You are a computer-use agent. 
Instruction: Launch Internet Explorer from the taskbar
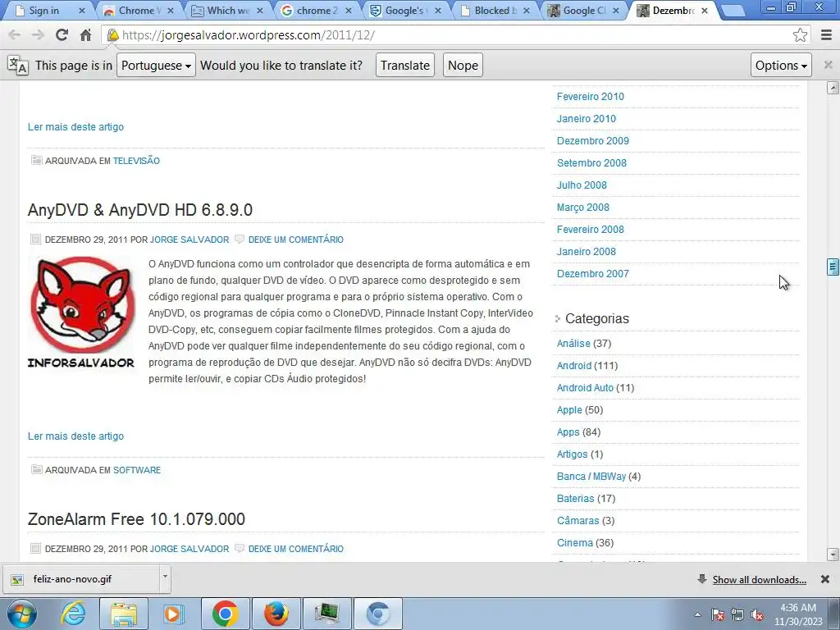73,614
